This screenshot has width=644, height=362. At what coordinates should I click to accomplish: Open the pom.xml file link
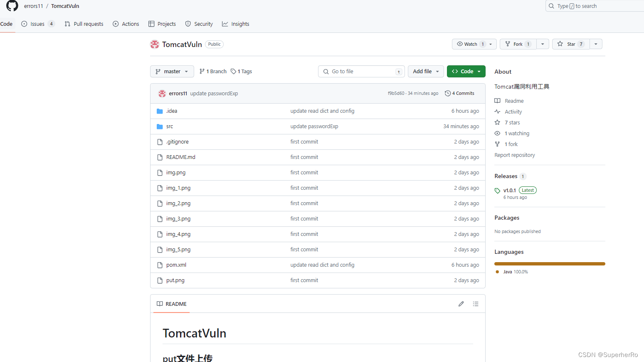click(176, 265)
